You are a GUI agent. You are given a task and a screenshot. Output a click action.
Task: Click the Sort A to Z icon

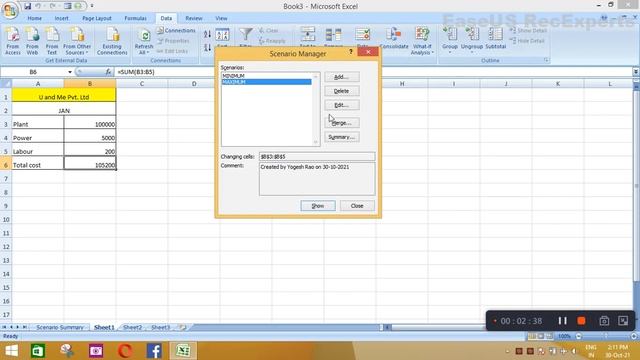point(207,34)
